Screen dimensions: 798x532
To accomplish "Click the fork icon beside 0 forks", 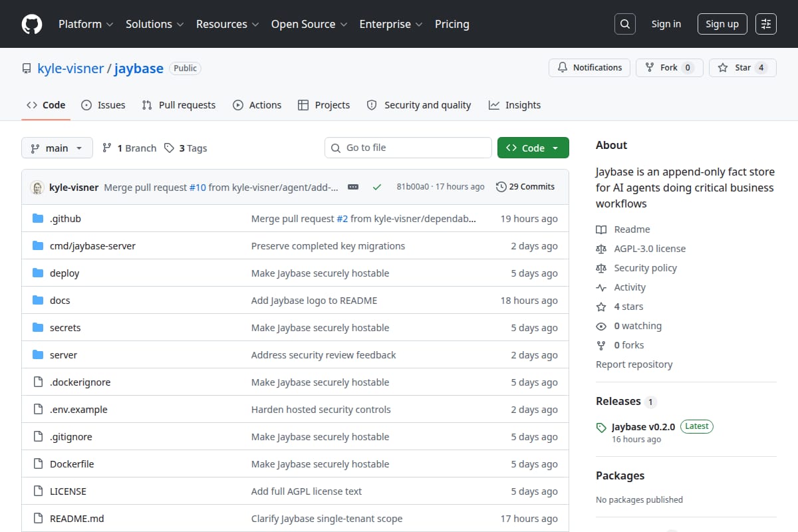I will click(x=601, y=345).
